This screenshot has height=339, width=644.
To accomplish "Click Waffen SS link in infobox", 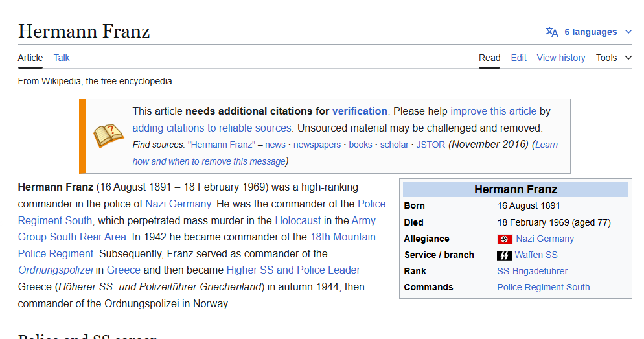I will [536, 255].
